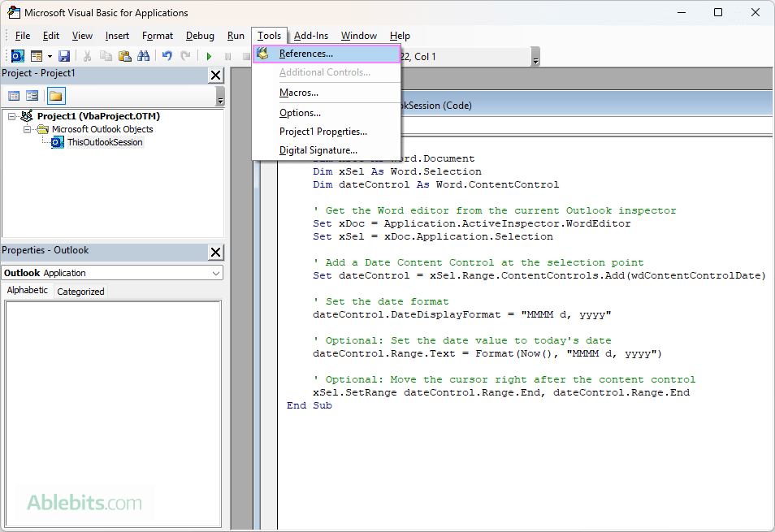
Task: Choose References... from Tools menu
Action: (x=327, y=54)
